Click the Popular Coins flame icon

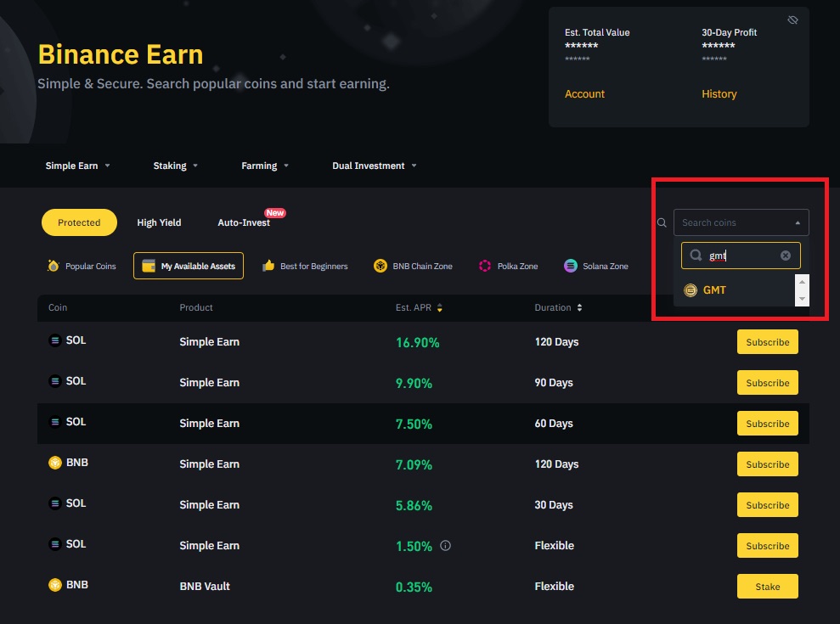[x=53, y=266]
